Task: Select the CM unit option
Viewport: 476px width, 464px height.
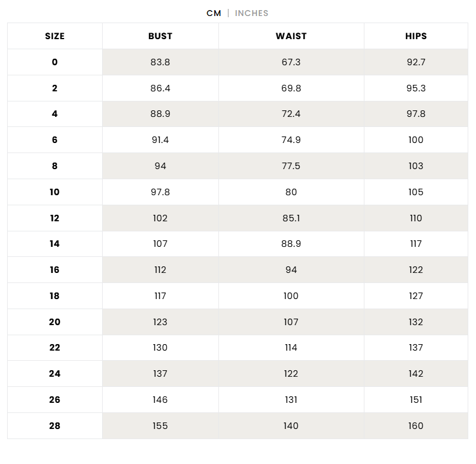Action: coord(214,13)
